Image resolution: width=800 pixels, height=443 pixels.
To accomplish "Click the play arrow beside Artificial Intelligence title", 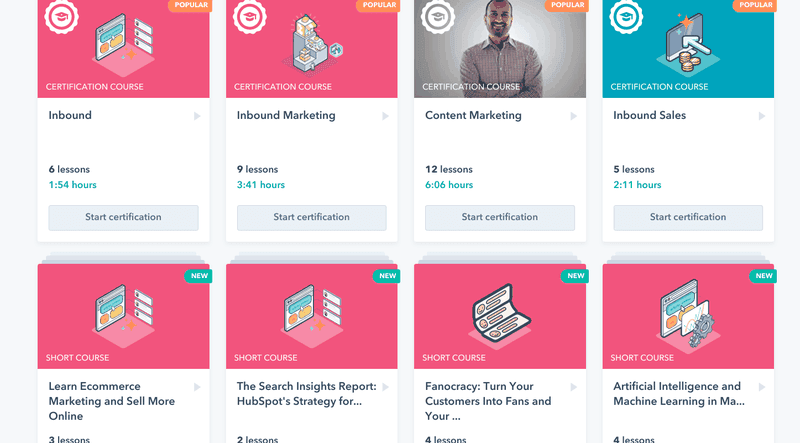I will click(762, 387).
